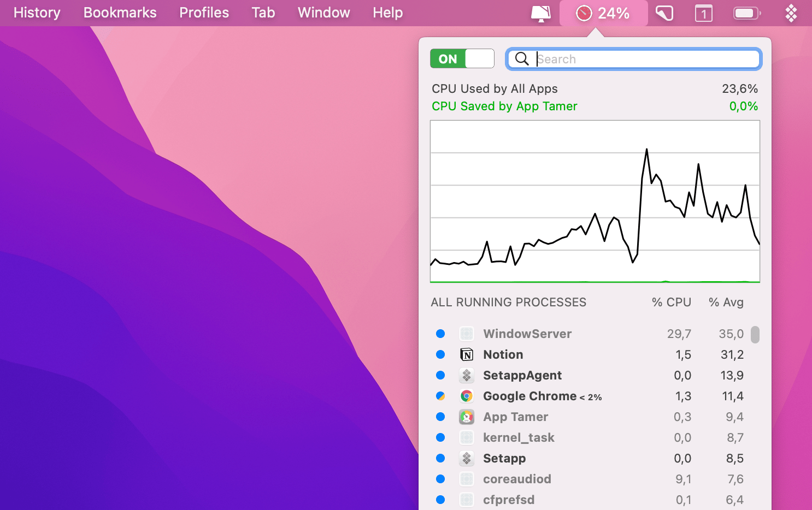Click the calendar-style 1 menu bar icon
Screen dimensions: 812x510
click(704, 13)
